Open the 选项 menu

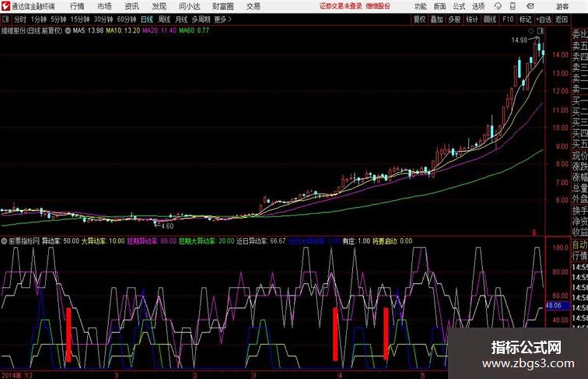coord(478,6)
